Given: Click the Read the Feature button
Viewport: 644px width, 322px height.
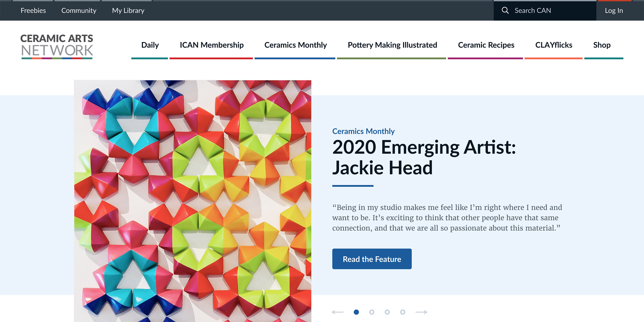Looking at the screenshot, I should click(x=372, y=259).
